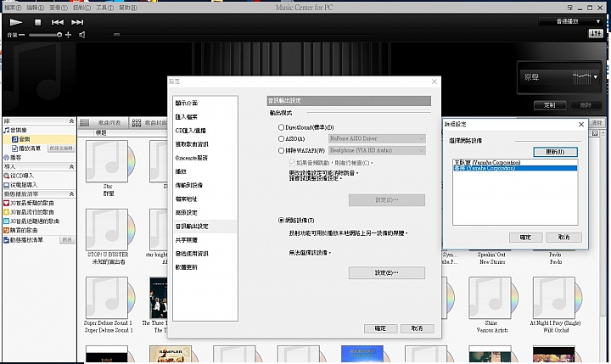This screenshot has height=364, width=611.
Task: Open the 30 recently played songs list
Action: coord(31,221)
